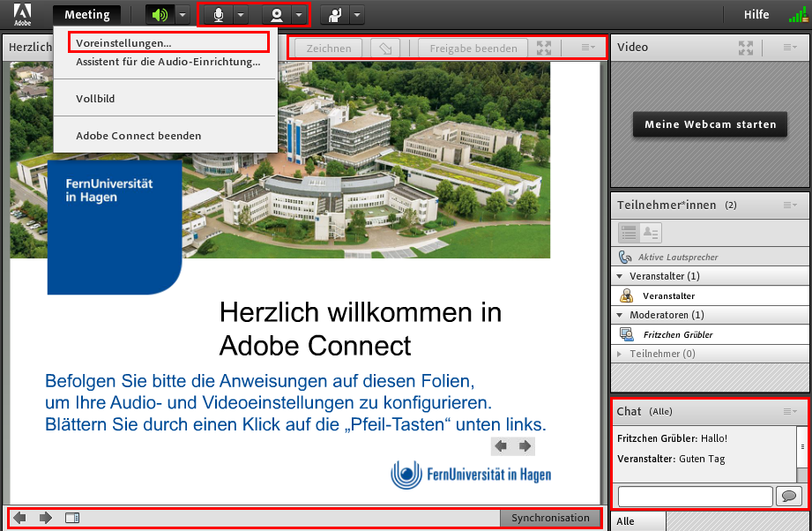Click the left arrow on the slide
This screenshot has height=531, width=812.
pos(501,446)
